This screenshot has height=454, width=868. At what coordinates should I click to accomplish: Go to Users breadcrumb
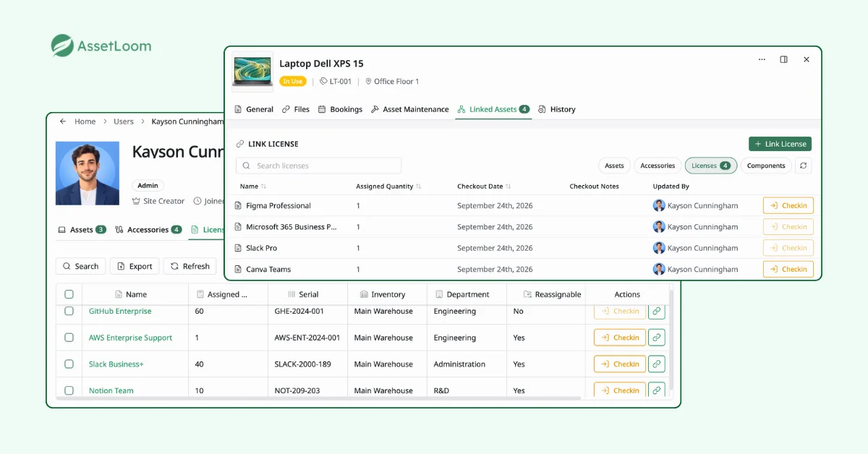[x=124, y=121]
